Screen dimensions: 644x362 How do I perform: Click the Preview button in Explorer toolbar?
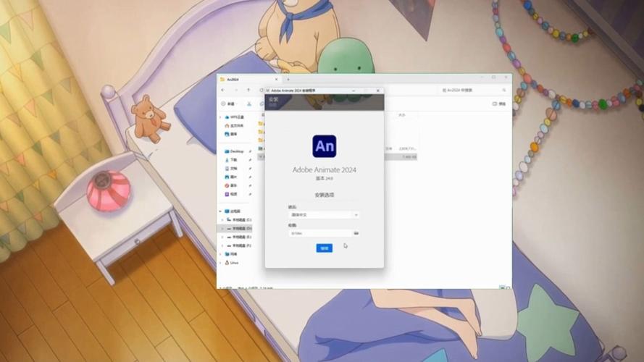click(499, 104)
